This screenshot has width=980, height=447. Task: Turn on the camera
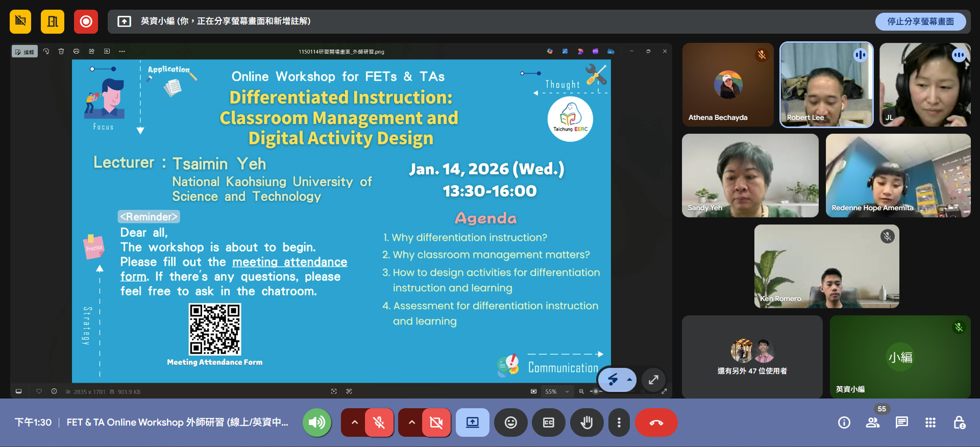click(436, 423)
